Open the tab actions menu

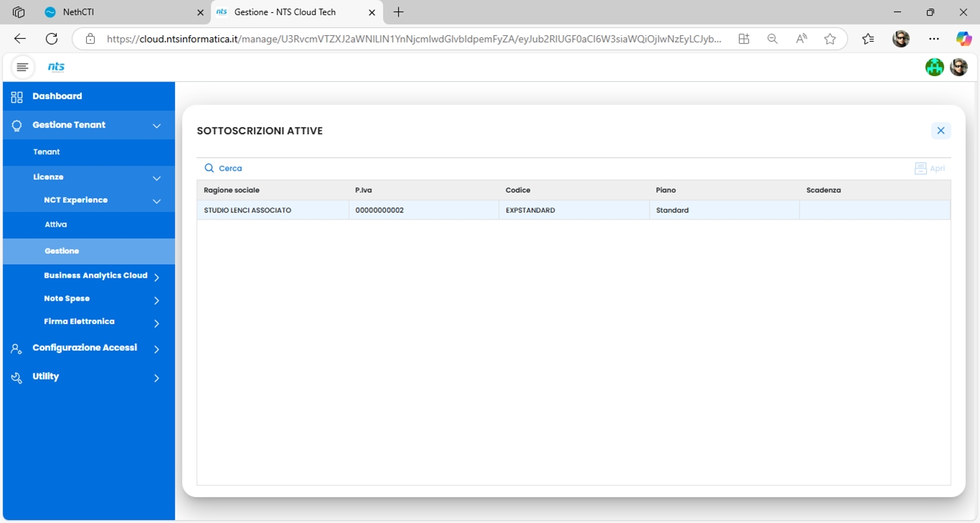pos(19,12)
